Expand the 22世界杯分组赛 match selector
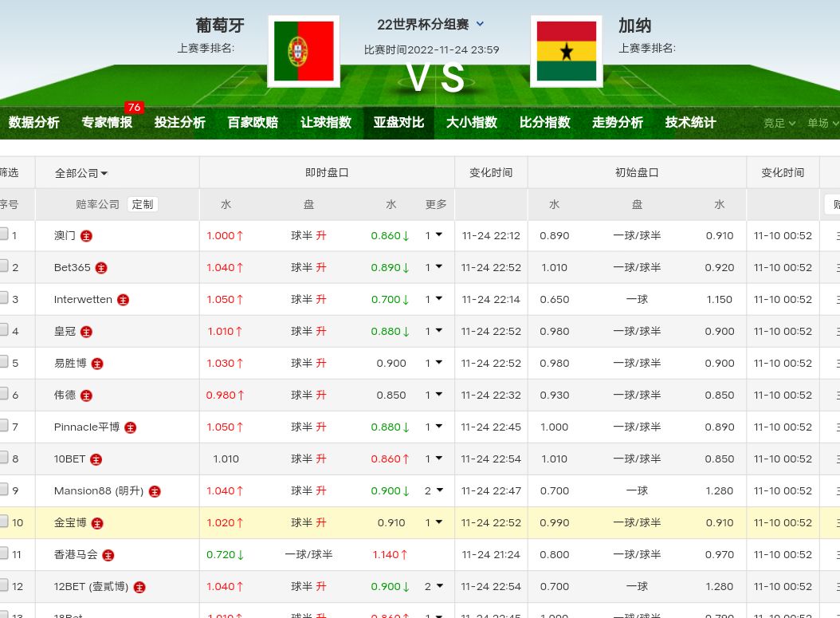The height and width of the screenshot is (618, 840). click(430, 25)
